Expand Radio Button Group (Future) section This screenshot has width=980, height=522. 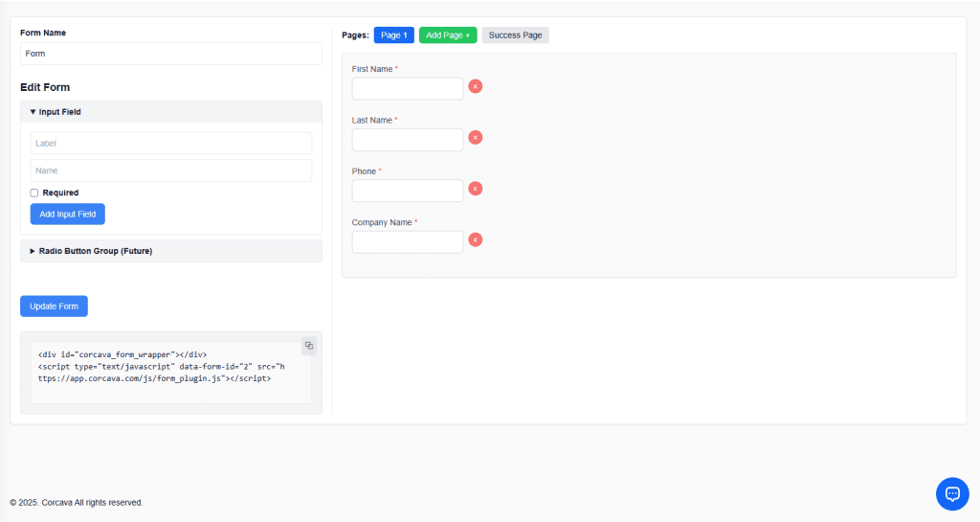(x=95, y=251)
